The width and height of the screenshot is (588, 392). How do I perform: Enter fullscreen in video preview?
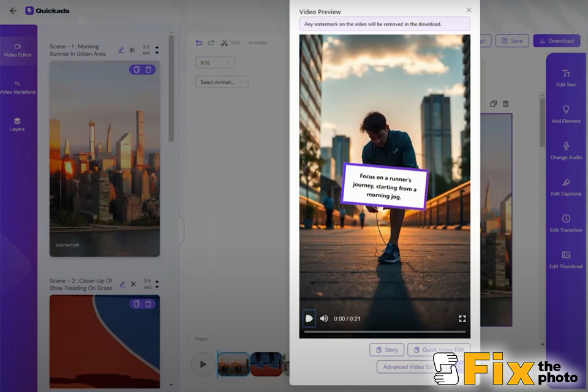point(462,318)
